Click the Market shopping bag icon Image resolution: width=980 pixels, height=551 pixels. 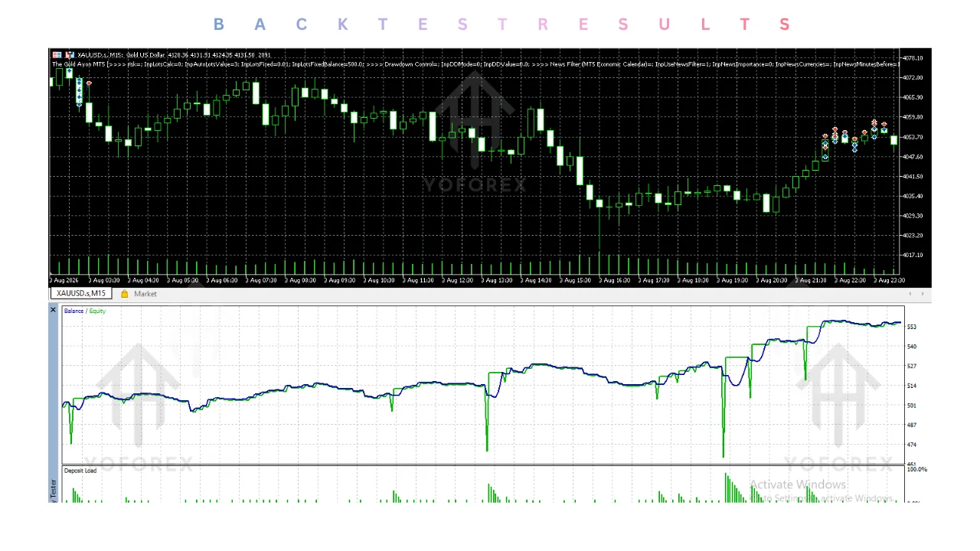point(124,294)
